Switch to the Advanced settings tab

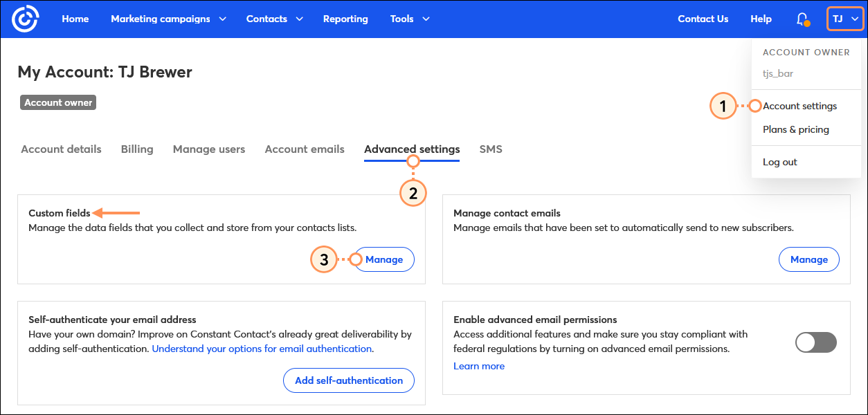tap(412, 149)
